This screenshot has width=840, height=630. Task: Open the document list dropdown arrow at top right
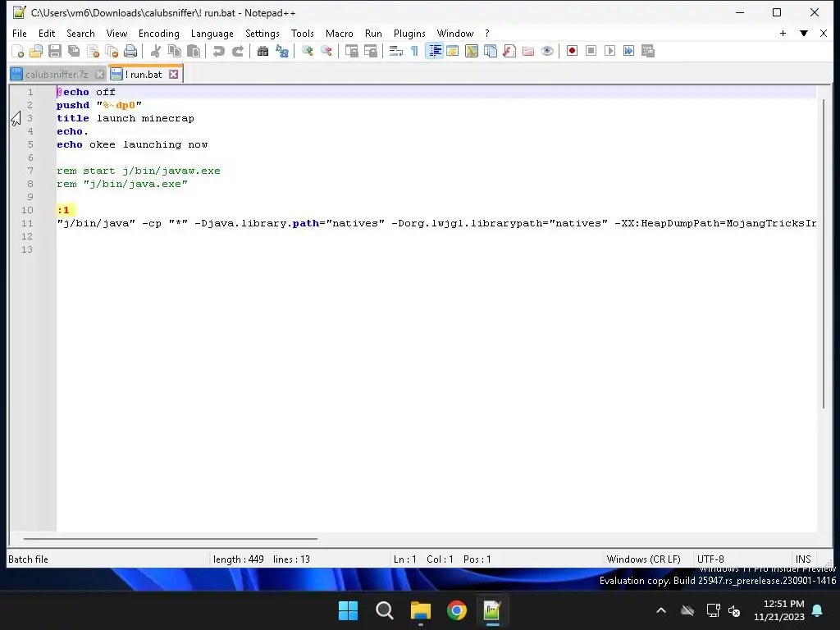[804, 33]
